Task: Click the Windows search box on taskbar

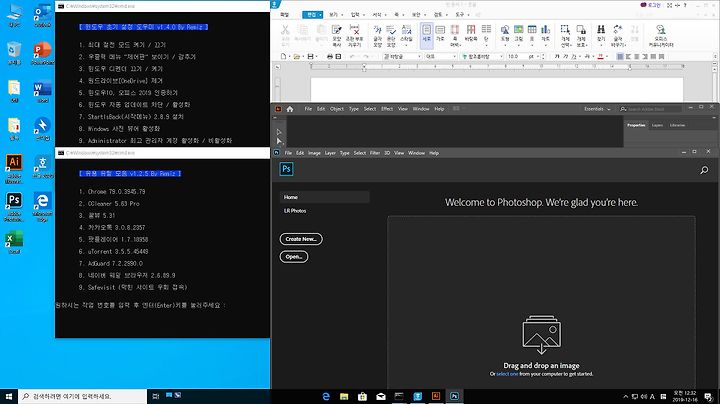Action: click(x=83, y=396)
